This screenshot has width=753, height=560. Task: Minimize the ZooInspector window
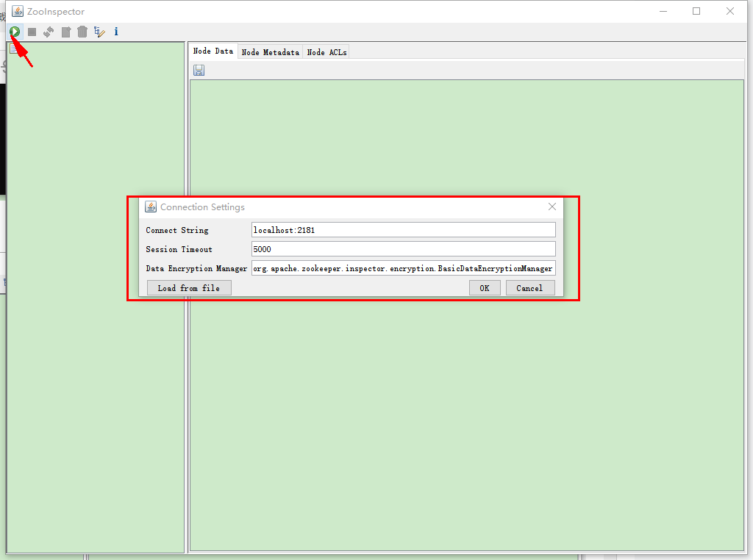coord(664,11)
